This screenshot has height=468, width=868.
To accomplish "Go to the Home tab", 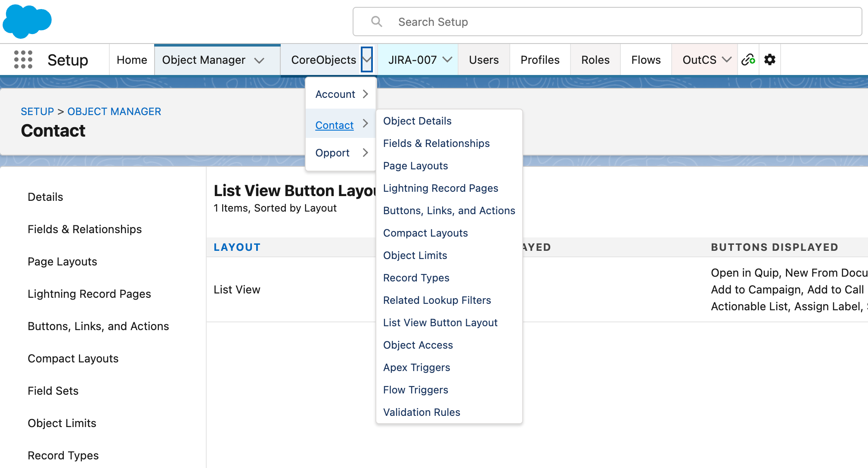I will tap(132, 60).
